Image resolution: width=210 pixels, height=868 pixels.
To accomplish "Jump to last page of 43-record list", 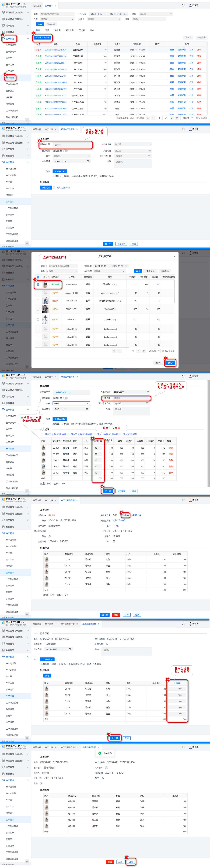I will coord(177,118).
